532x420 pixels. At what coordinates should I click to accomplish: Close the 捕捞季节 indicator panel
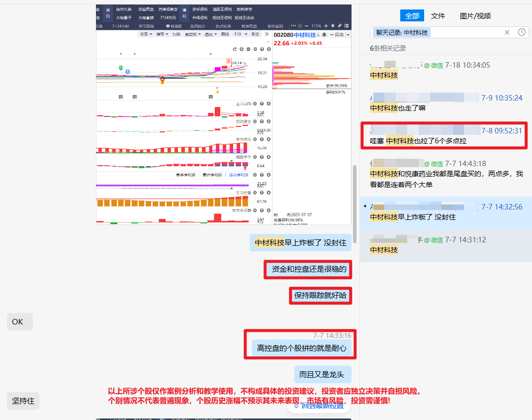tap(268, 157)
